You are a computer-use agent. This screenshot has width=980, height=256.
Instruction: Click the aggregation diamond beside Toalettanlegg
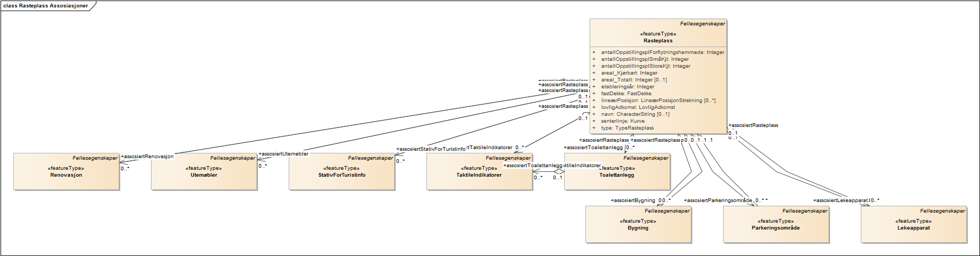click(x=558, y=171)
